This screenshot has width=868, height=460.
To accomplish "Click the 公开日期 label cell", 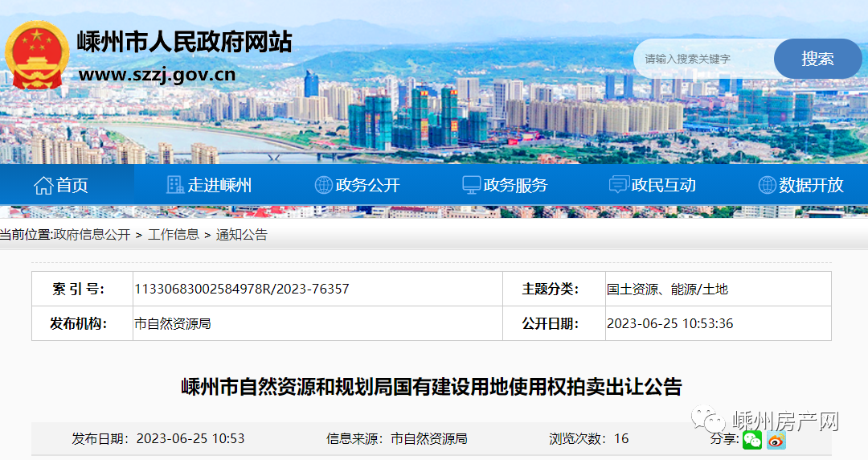I will pyautogui.click(x=554, y=323).
